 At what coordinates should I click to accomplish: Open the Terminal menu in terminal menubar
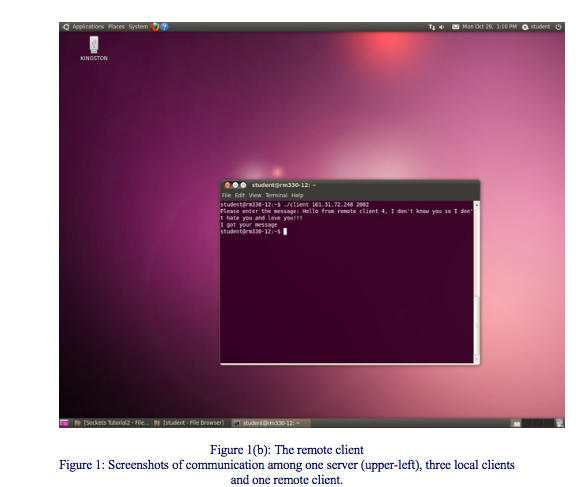276,195
